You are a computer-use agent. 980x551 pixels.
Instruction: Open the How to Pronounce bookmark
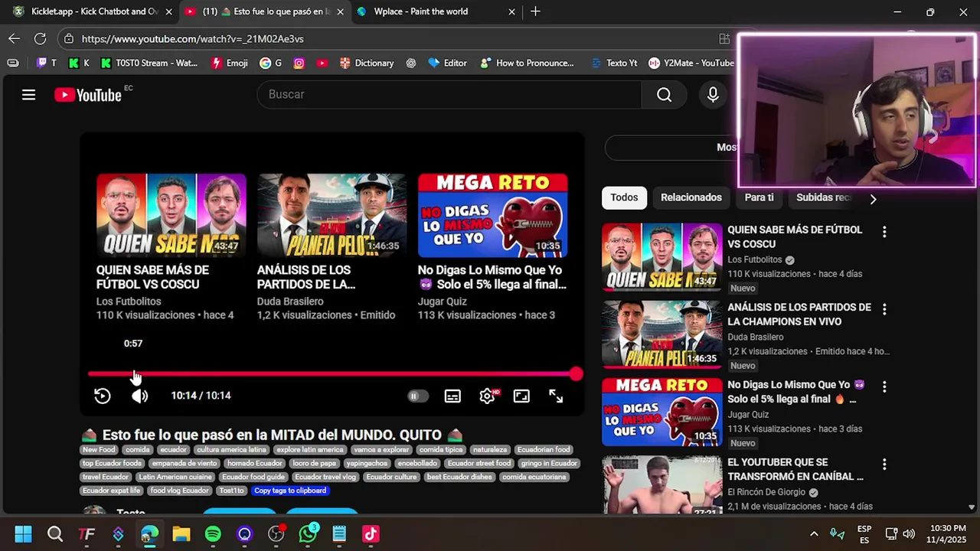[527, 63]
